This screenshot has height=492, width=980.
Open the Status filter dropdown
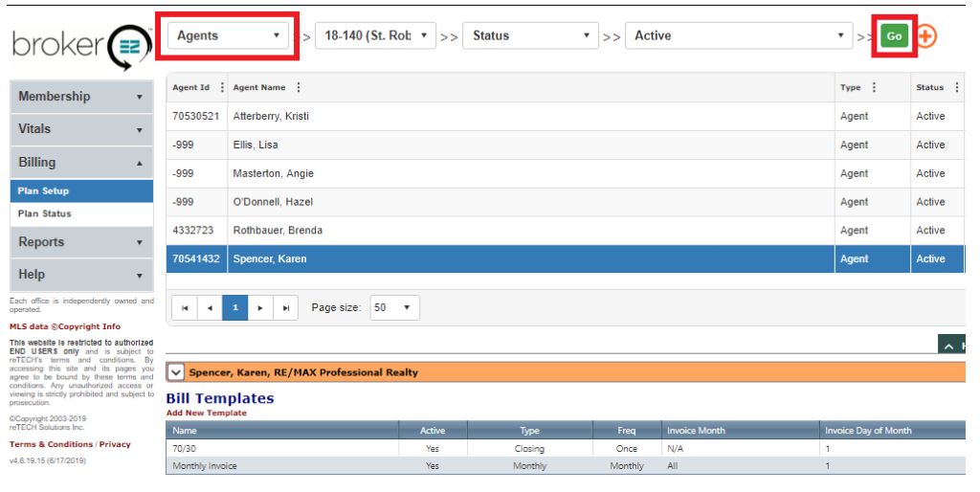click(x=533, y=36)
